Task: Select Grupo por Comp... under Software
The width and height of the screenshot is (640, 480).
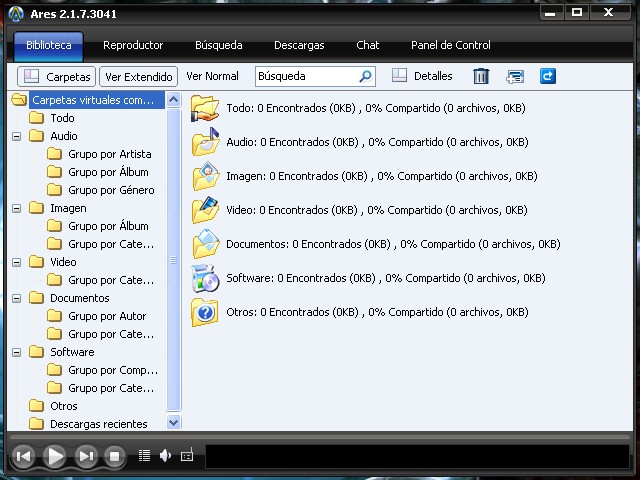Action: [113, 370]
